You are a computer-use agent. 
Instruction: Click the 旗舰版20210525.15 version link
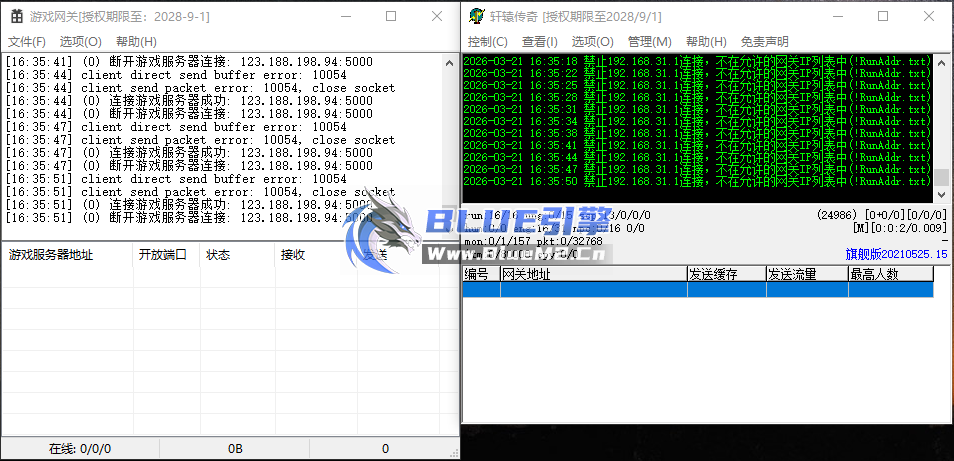coord(897,255)
